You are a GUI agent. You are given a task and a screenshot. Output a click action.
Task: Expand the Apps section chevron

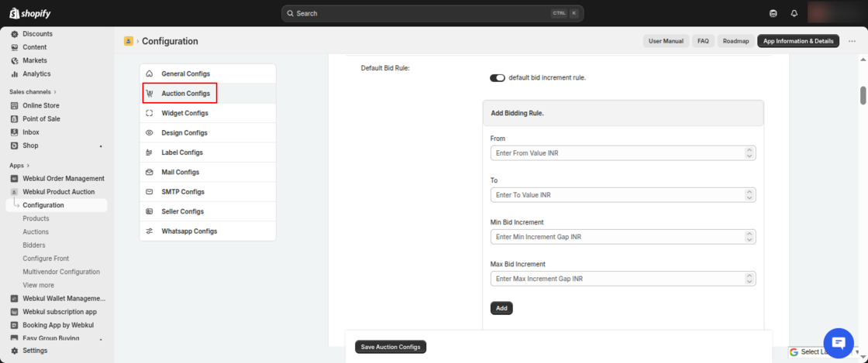[x=28, y=165]
